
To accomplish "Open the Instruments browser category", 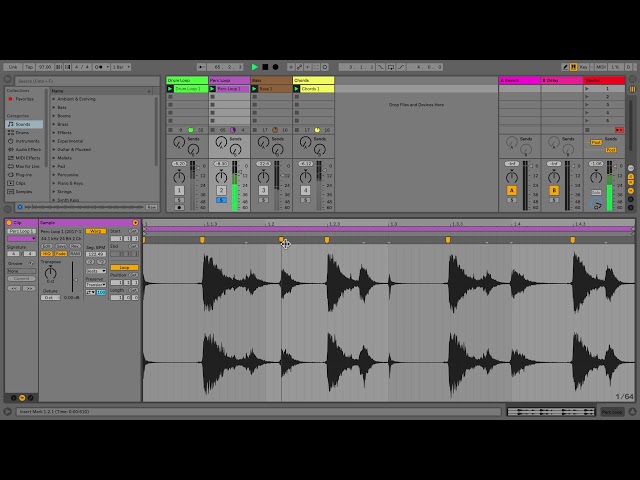I will point(24,141).
